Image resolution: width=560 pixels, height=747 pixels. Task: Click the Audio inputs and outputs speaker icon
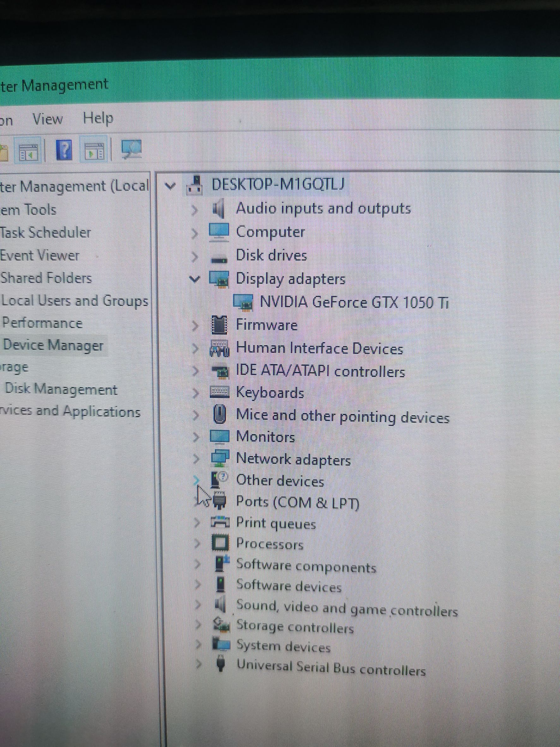219,209
